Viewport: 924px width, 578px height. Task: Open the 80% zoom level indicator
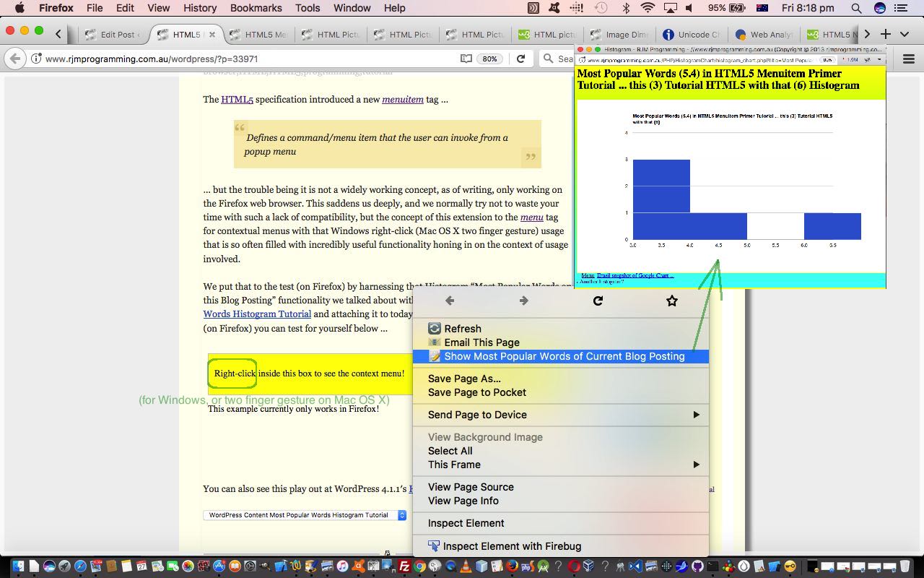point(489,59)
